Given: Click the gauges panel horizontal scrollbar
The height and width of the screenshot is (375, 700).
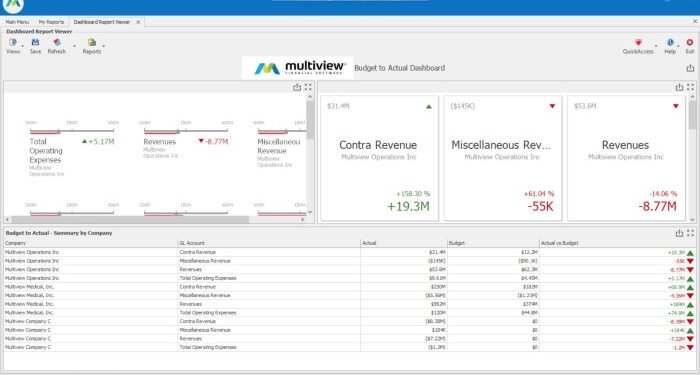Looking at the screenshot, I should (x=130, y=220).
